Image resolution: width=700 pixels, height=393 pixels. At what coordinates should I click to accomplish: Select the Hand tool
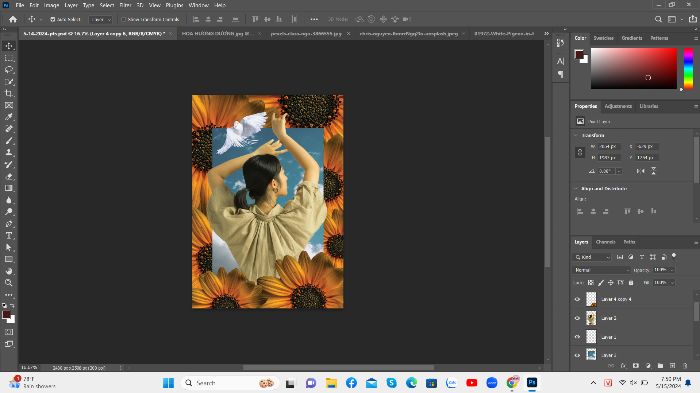coord(9,271)
